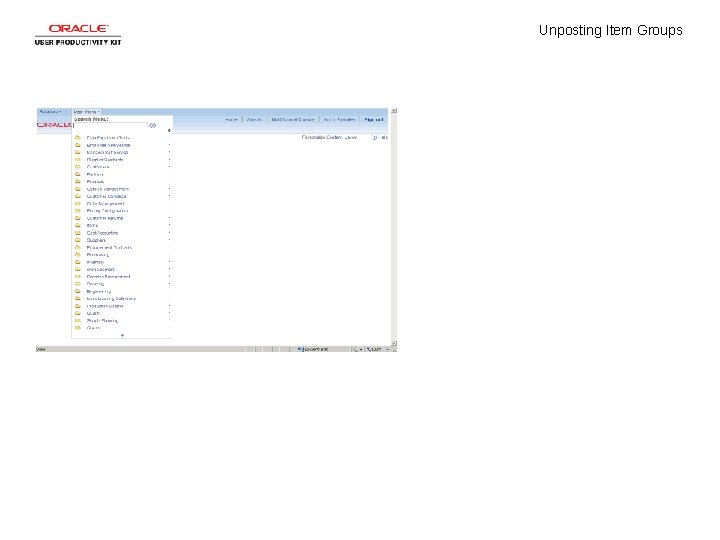720x540 pixels.
Task: Click folder icon beside Items
Action: tap(78, 225)
